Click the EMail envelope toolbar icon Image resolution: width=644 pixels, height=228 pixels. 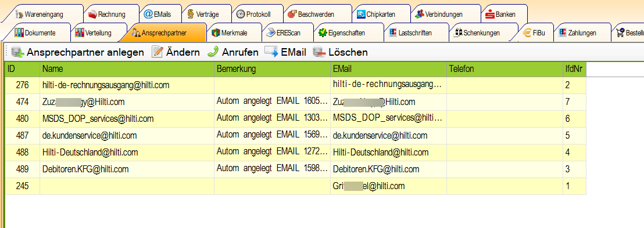click(x=271, y=52)
